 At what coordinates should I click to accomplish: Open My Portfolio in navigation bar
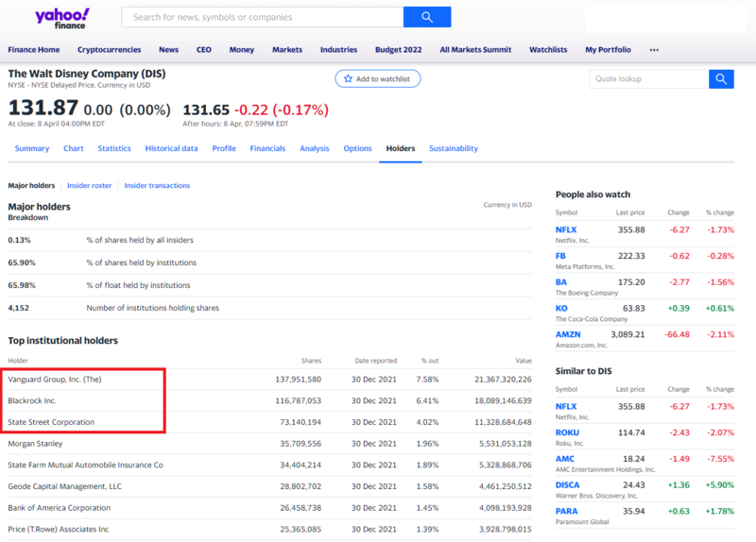(x=608, y=50)
